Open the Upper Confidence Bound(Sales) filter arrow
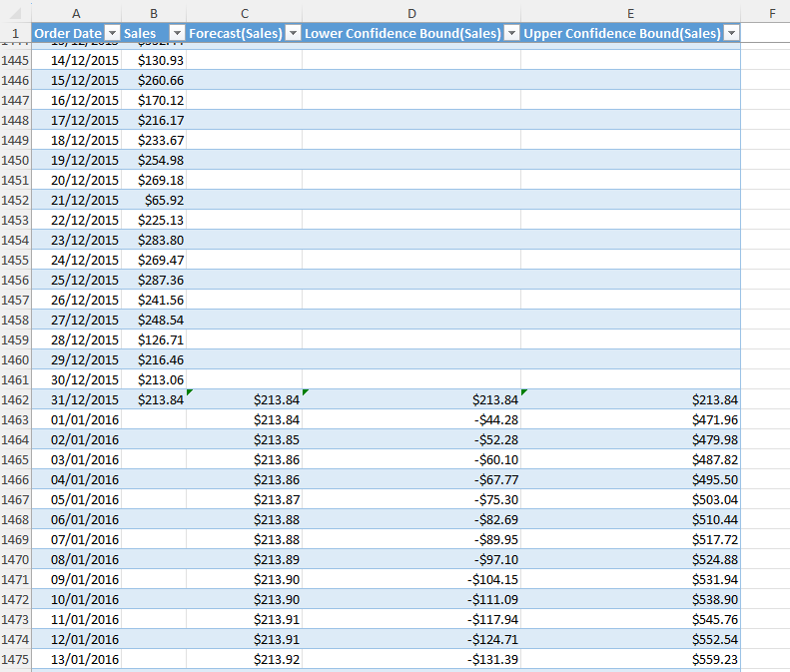 point(731,33)
